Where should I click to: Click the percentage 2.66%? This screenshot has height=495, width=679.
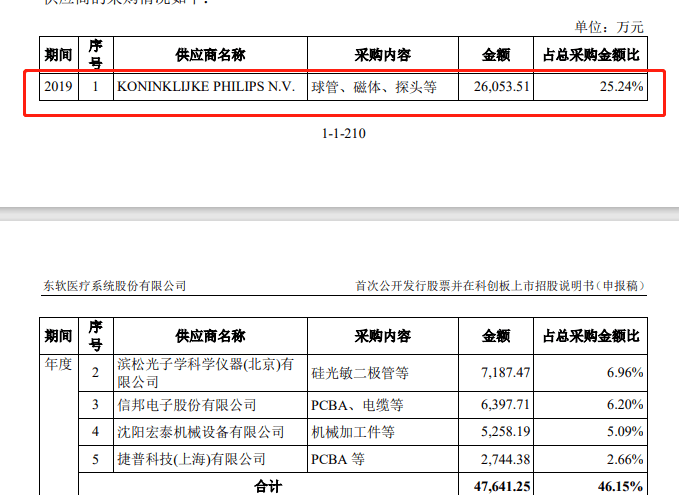click(624, 459)
